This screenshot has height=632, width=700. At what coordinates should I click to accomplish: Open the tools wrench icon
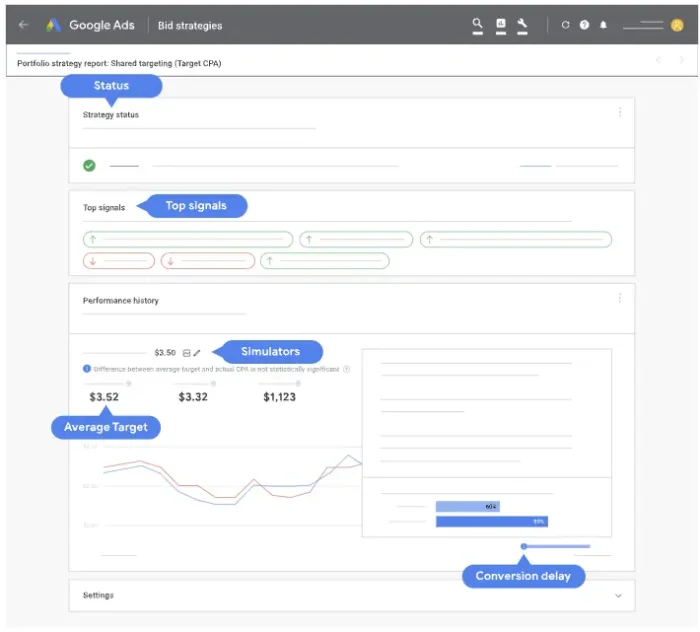click(522, 25)
